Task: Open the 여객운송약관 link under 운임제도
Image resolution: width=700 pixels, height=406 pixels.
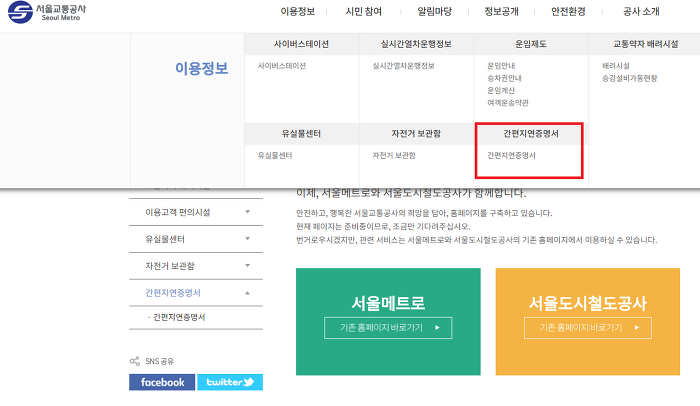Action: point(508,103)
